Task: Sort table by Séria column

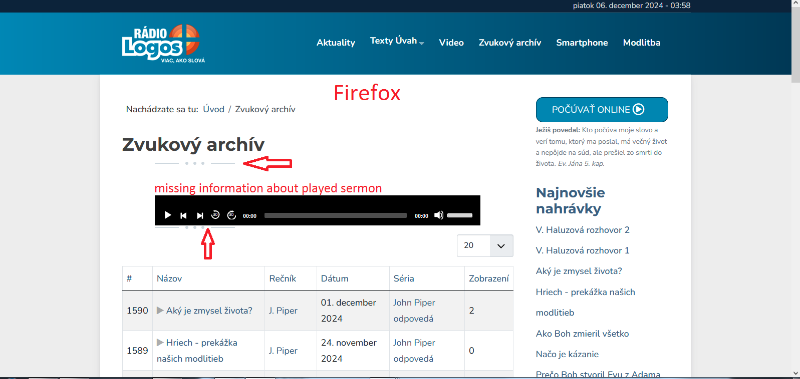Action: pos(404,279)
